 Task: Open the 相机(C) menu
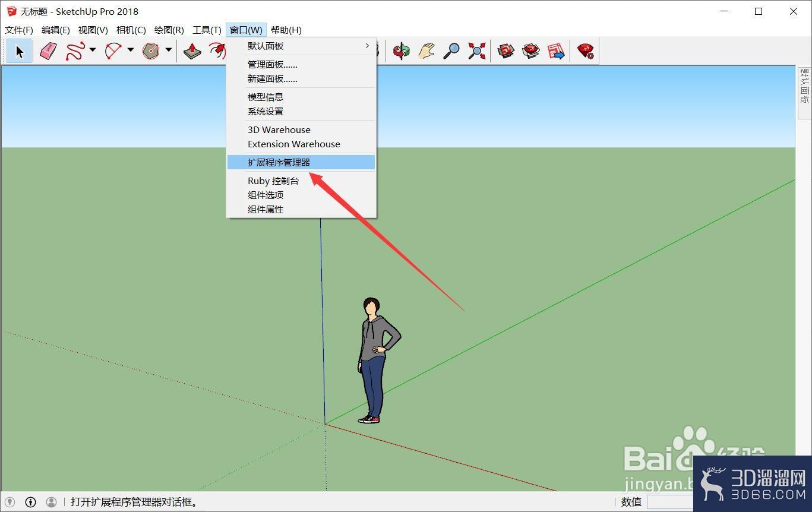(131, 30)
